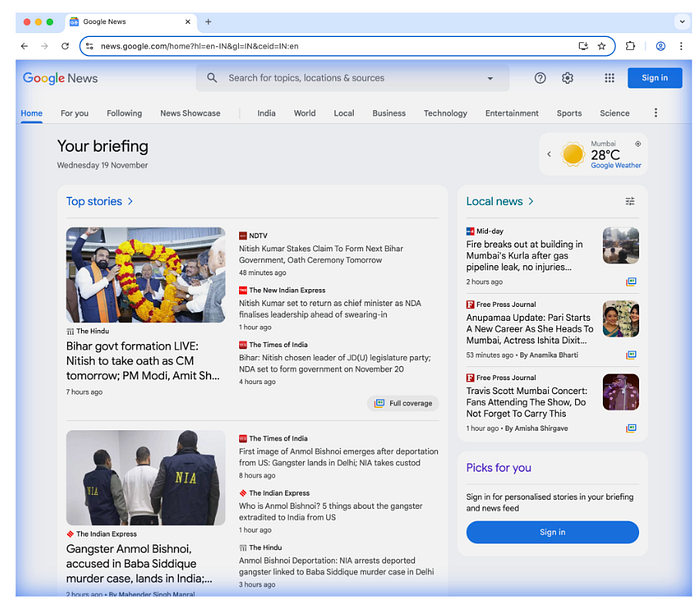Open full coverage icon for Kurla fire story
Screen dimensions: 700x606
coord(631,282)
